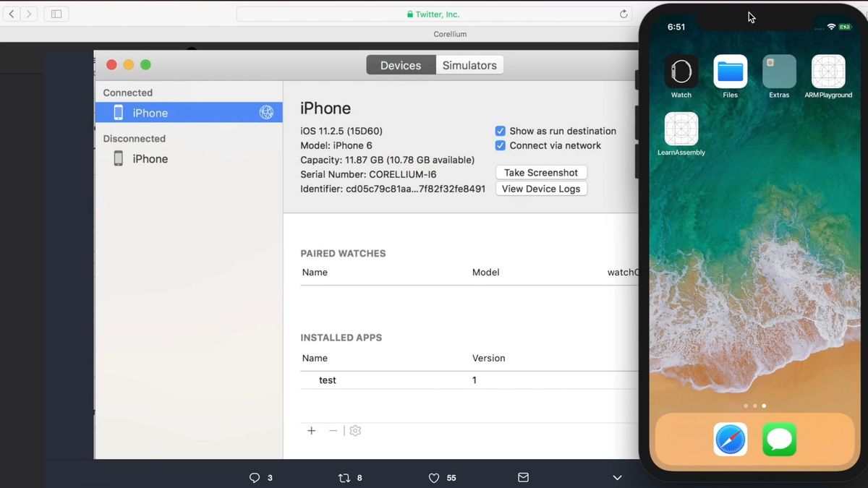Launch the ARM Playground app
Image resolution: width=868 pixels, height=488 pixels.
tap(828, 72)
